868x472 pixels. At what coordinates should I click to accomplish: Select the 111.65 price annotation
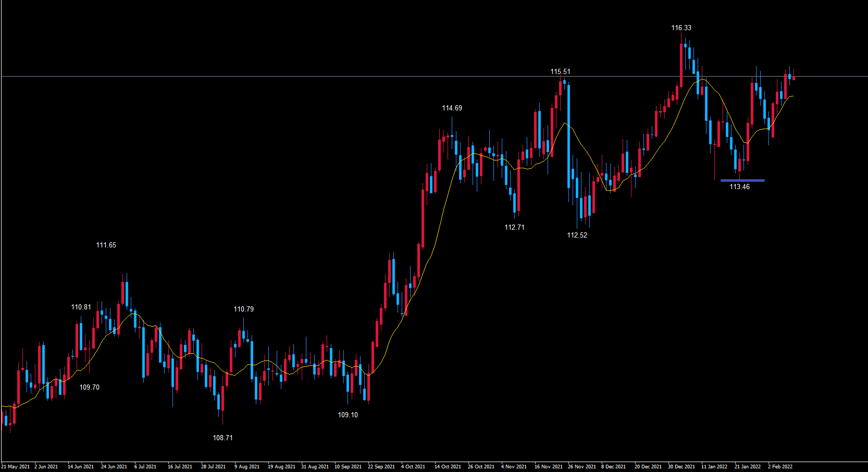pos(106,245)
